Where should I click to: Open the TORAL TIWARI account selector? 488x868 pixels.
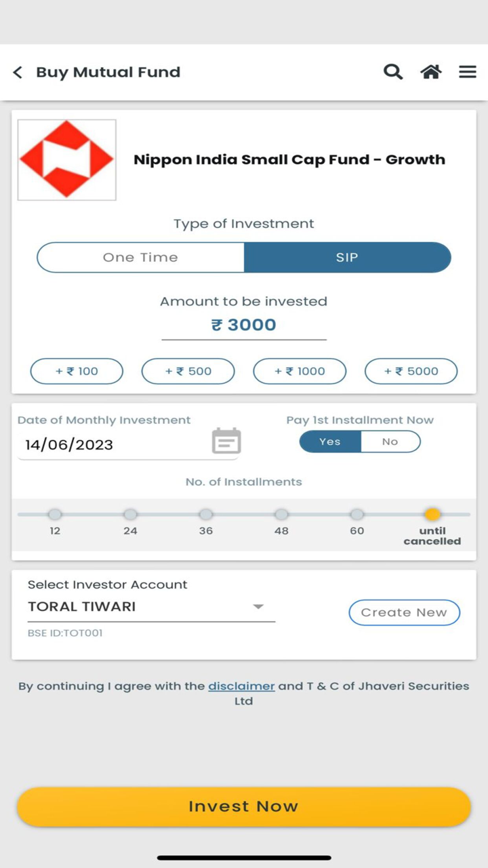(x=136, y=607)
